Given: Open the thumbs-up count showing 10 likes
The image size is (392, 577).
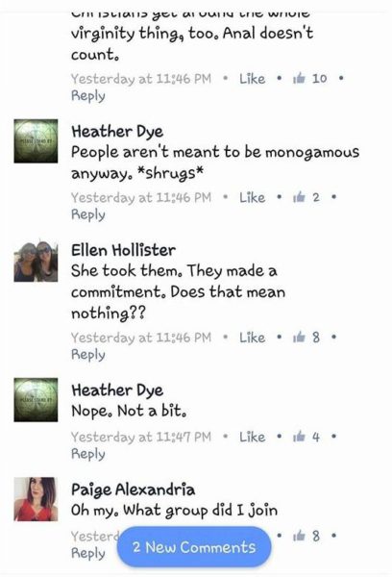Looking at the screenshot, I should tap(309, 79).
